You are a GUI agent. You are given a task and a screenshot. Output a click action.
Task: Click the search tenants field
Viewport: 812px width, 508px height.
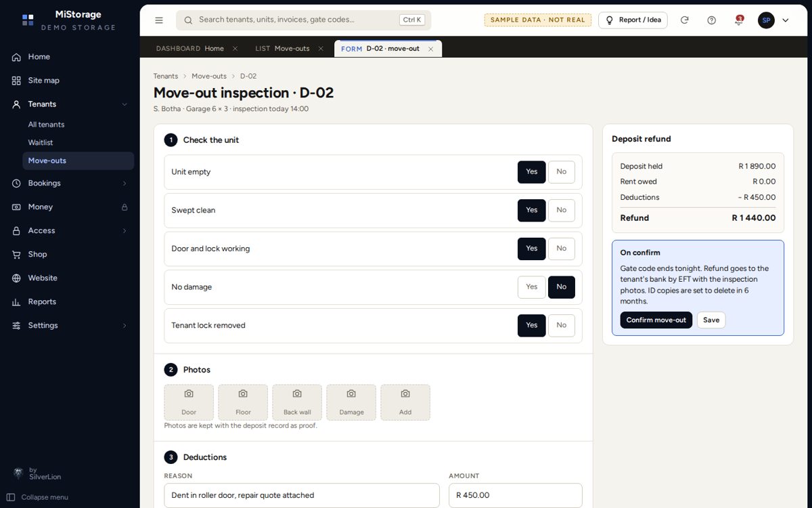click(303, 20)
